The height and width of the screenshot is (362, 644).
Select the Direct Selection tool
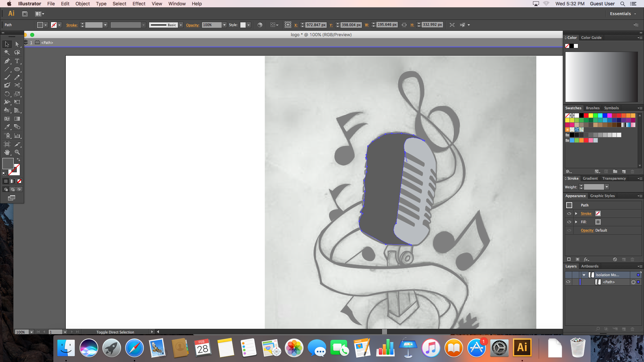point(17,44)
